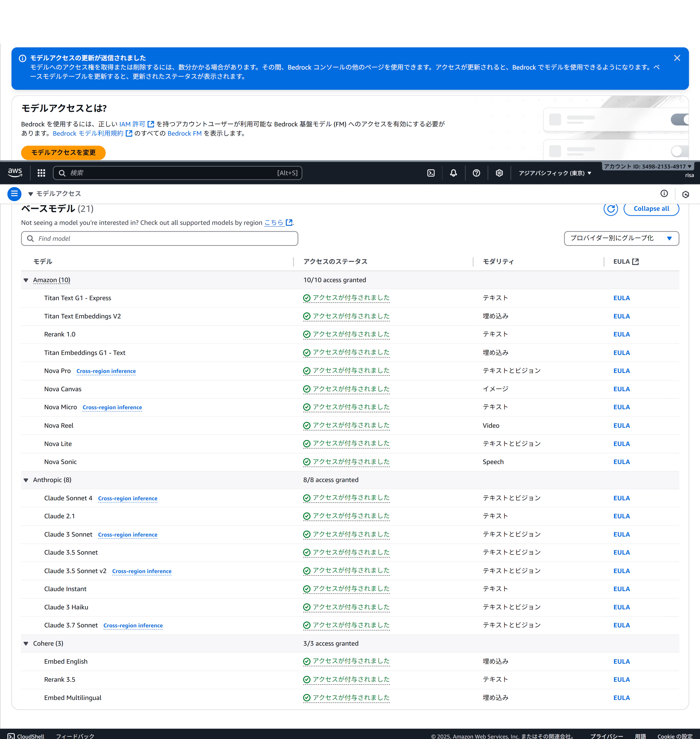Click the info circle icon in breadcrumb bar
The height and width of the screenshot is (739, 700).
click(x=664, y=193)
